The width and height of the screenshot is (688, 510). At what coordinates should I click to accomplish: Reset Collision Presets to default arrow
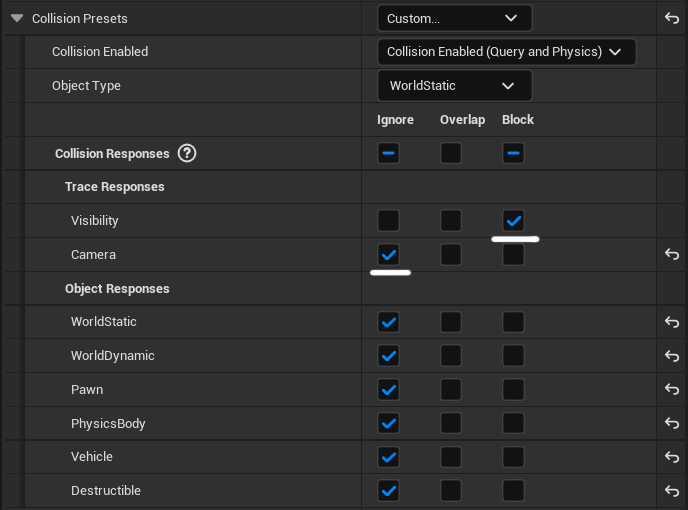pyautogui.click(x=672, y=18)
